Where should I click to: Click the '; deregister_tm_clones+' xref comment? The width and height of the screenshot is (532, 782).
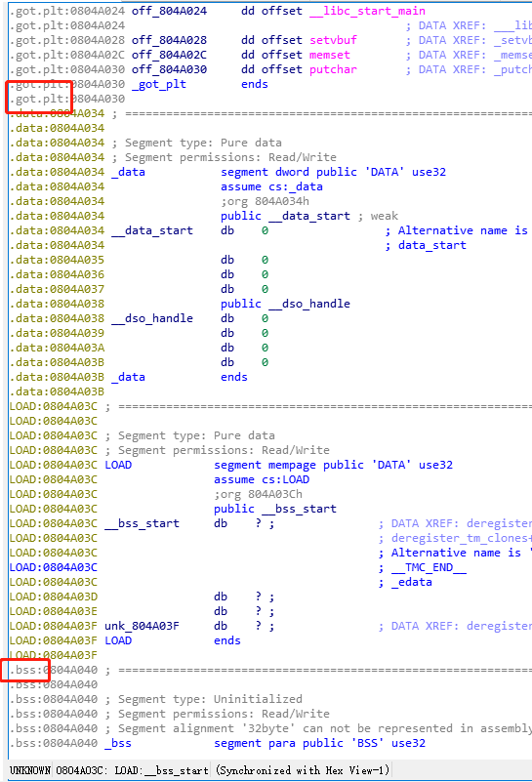tap(455, 538)
